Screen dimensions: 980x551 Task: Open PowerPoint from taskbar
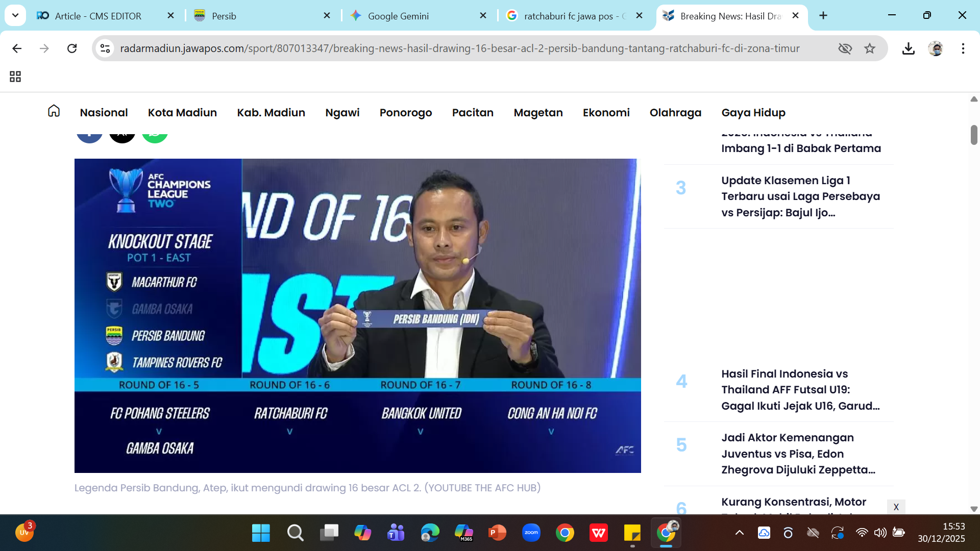click(x=497, y=533)
